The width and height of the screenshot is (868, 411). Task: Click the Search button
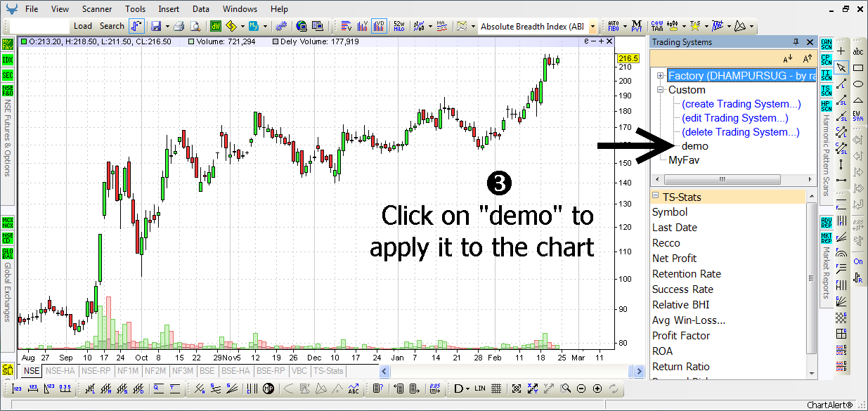112,26
